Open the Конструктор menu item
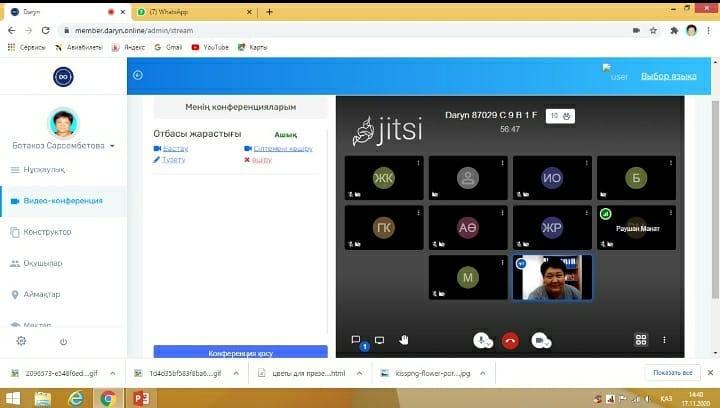Screen dimensions: 720x408 coord(47,232)
